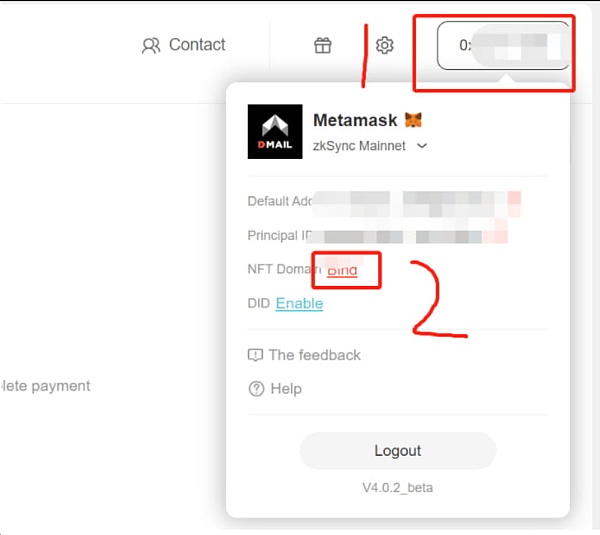The height and width of the screenshot is (535, 600).
Task: Open the Help menu entry
Action: pyautogui.click(x=275, y=389)
